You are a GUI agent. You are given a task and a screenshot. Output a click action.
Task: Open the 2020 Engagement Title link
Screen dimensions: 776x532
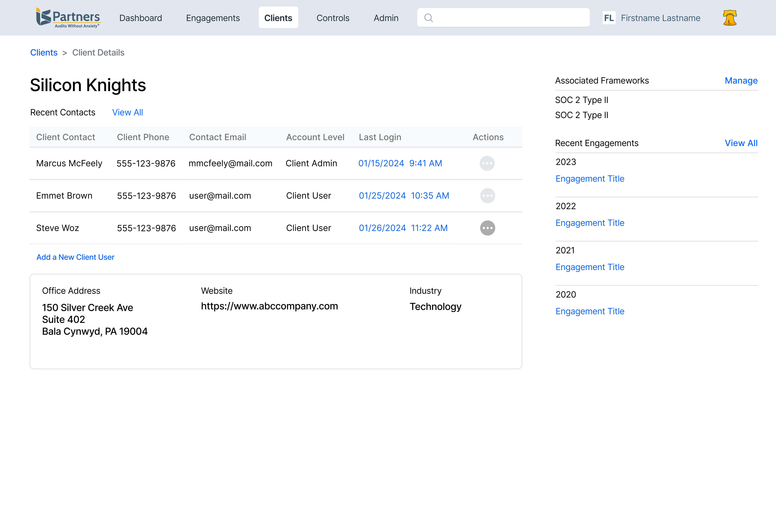[x=590, y=311]
